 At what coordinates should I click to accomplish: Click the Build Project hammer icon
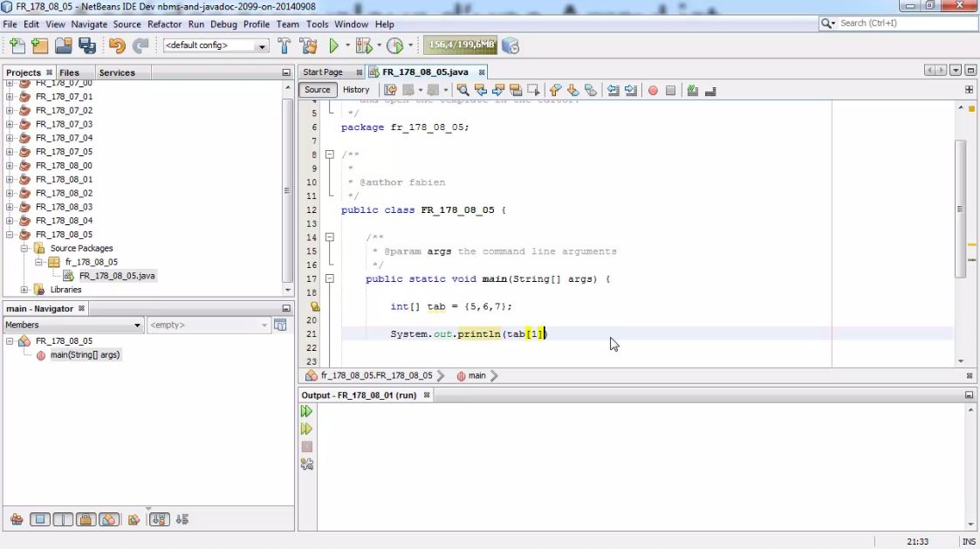[284, 46]
